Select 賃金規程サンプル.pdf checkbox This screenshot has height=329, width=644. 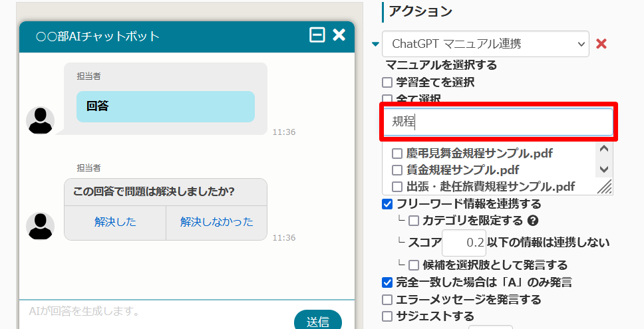tap(397, 170)
